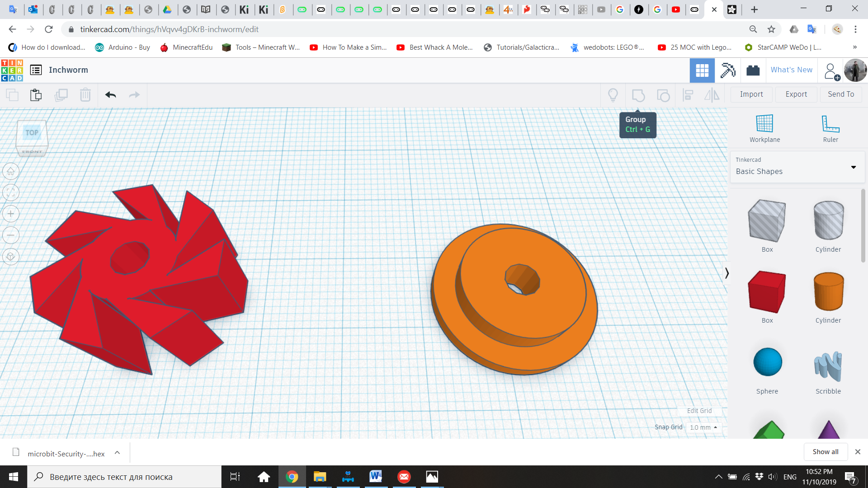The image size is (868, 488).
Task: Close the downloads bar
Action: [858, 452]
